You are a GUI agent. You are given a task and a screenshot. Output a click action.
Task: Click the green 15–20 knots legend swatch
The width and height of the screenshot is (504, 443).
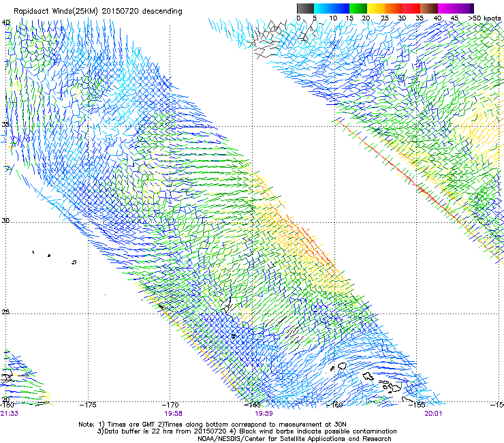tap(358, 8)
